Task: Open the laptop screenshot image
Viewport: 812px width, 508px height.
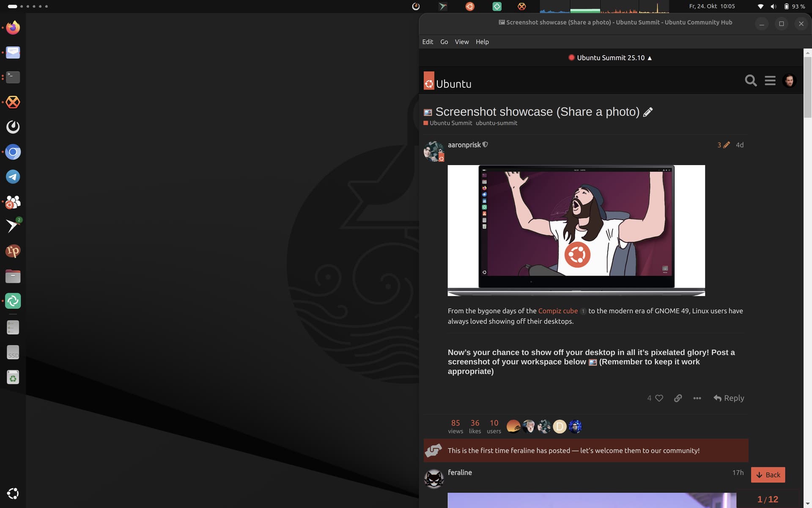Action: [576, 230]
